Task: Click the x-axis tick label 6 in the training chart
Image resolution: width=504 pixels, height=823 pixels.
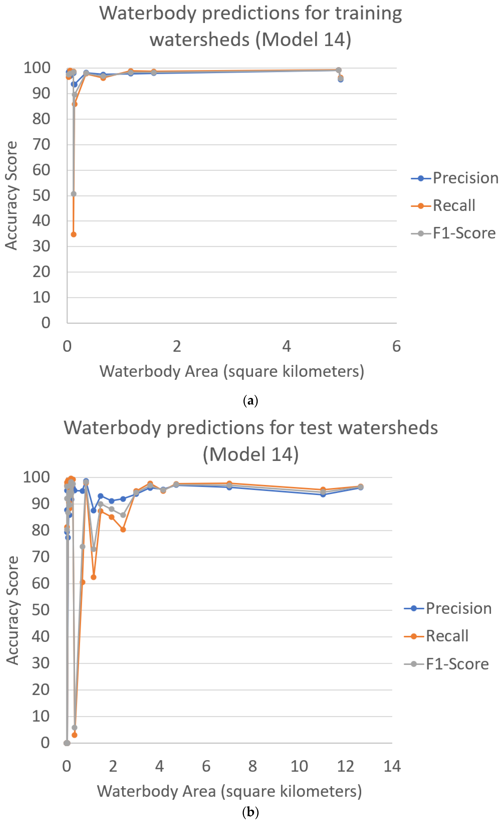Action: [396, 346]
